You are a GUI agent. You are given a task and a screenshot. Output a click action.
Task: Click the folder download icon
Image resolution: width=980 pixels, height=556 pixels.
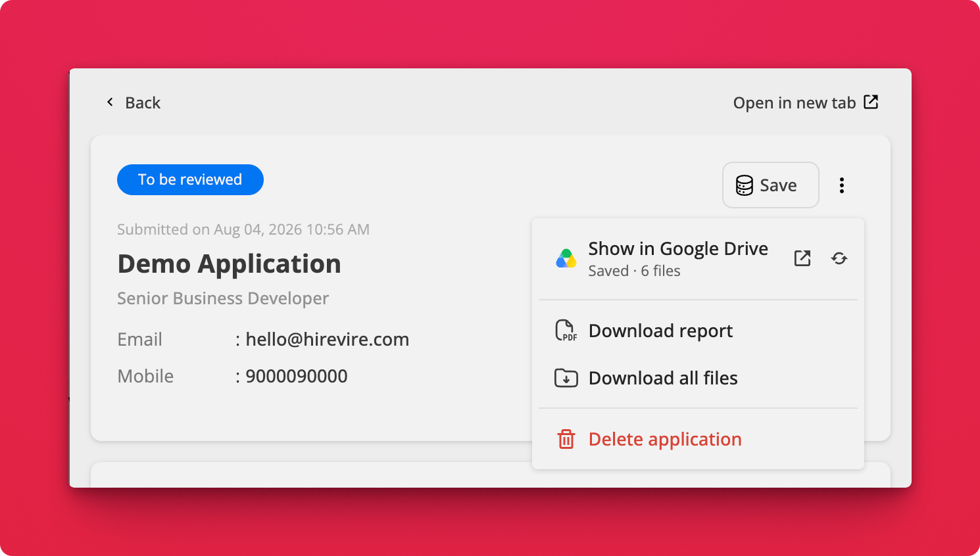click(566, 378)
